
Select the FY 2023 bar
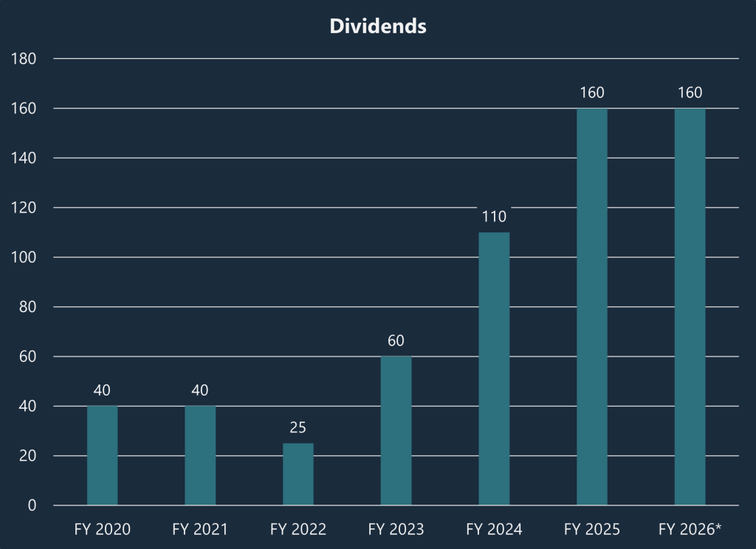[x=396, y=430]
